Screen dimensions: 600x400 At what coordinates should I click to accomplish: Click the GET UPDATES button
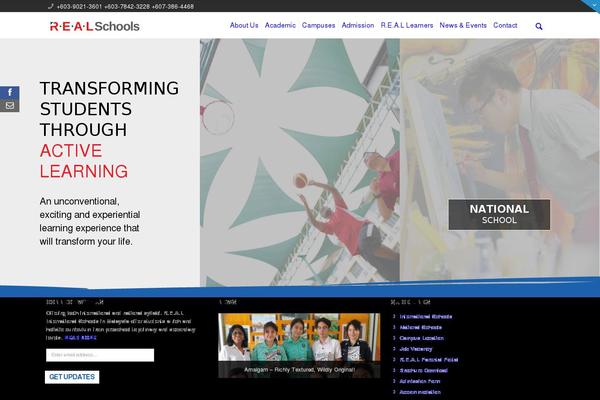pyautogui.click(x=72, y=377)
